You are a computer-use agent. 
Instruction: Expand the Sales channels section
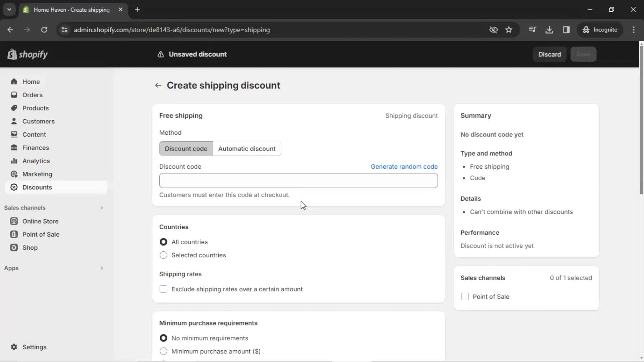101,208
